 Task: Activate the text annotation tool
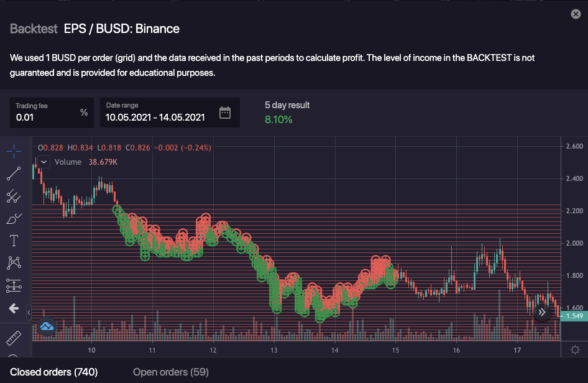[14, 241]
